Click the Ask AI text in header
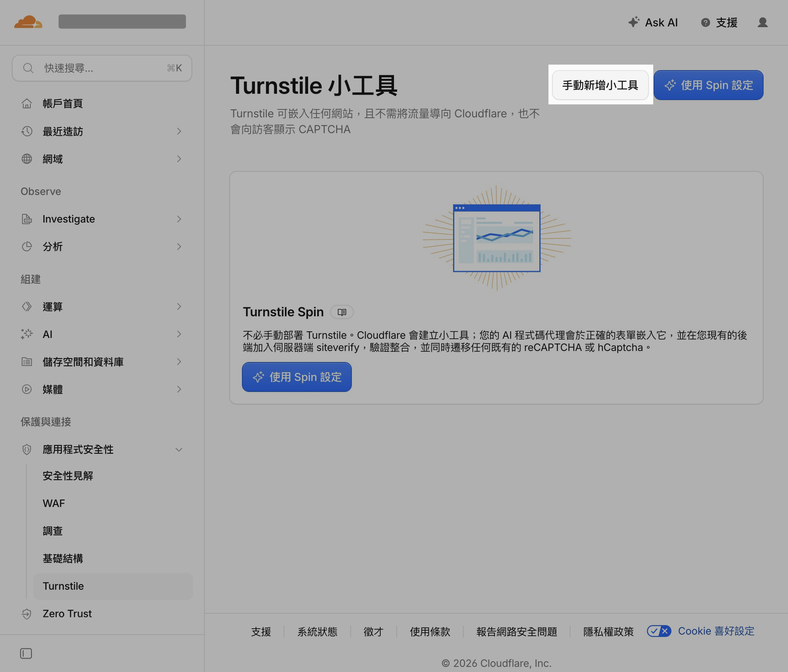Screen dimensions: 788x672 pos(661,22)
